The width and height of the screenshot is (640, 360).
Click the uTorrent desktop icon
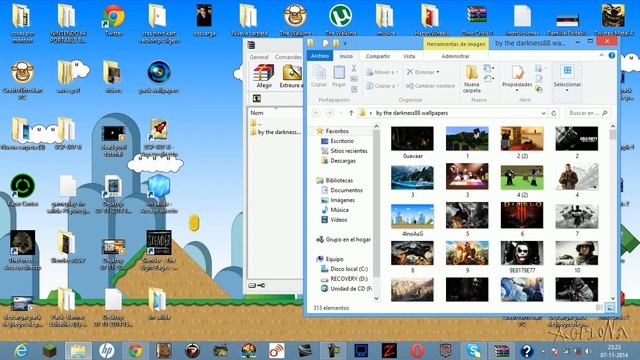[340, 16]
